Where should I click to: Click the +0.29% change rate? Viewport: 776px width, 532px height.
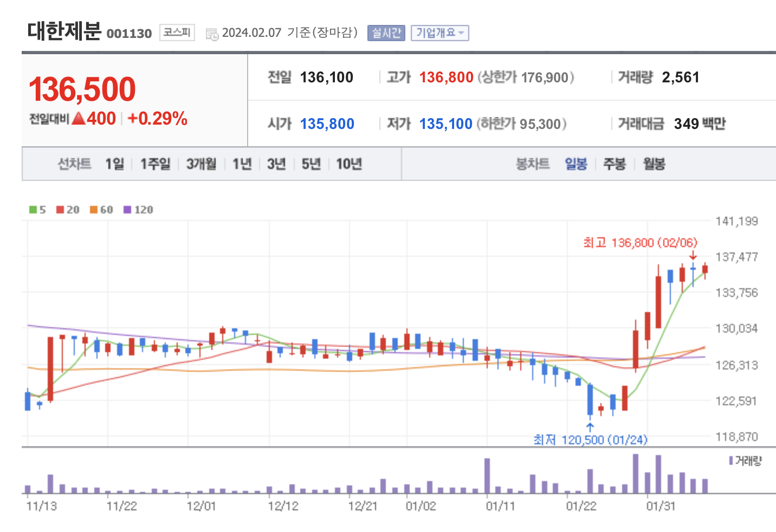coord(158,118)
